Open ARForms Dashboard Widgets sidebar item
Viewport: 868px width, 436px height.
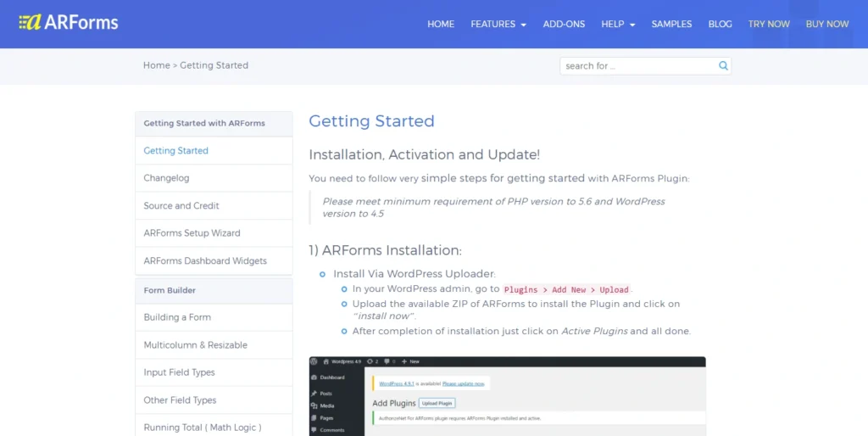tap(214, 261)
